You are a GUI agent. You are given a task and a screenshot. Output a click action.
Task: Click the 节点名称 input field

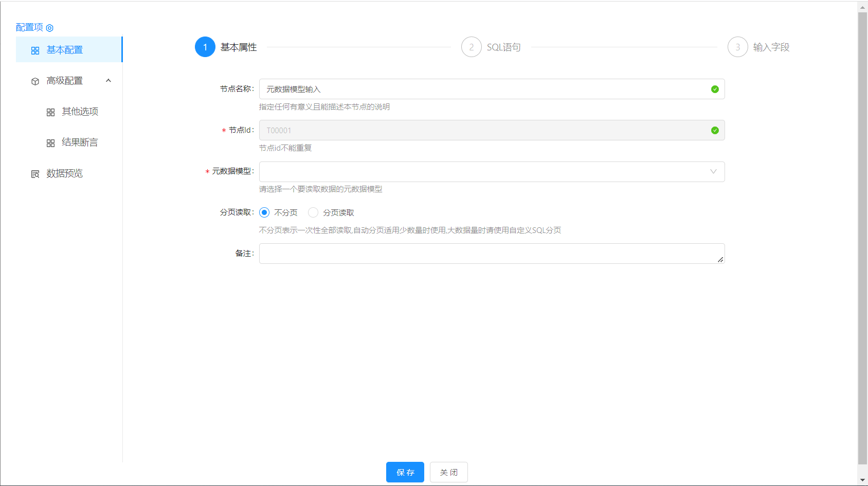coord(483,89)
